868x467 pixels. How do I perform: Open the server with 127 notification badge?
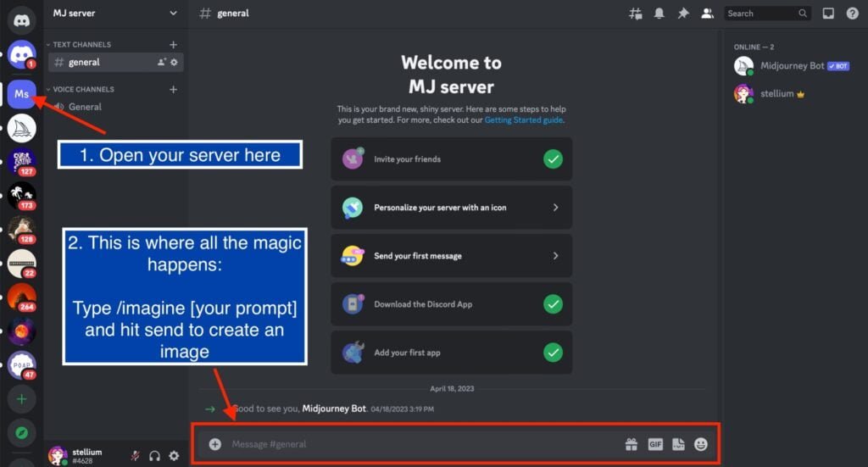point(21,162)
